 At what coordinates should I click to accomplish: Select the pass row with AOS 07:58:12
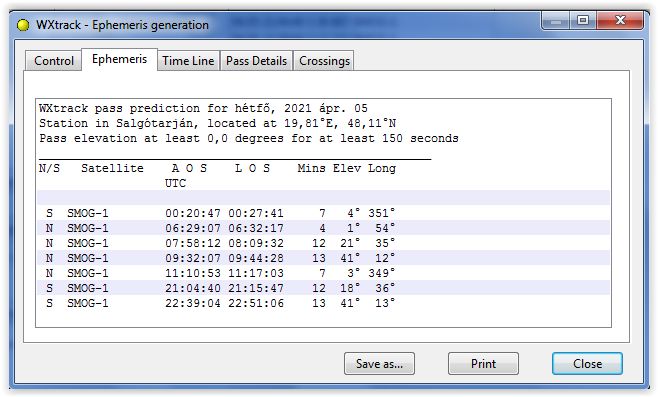coord(323,243)
